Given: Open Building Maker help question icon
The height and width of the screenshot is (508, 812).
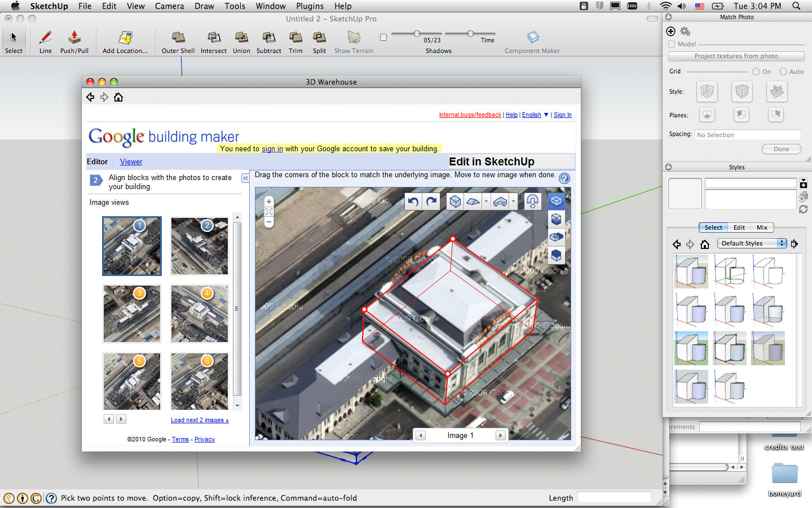Looking at the screenshot, I should pos(564,178).
